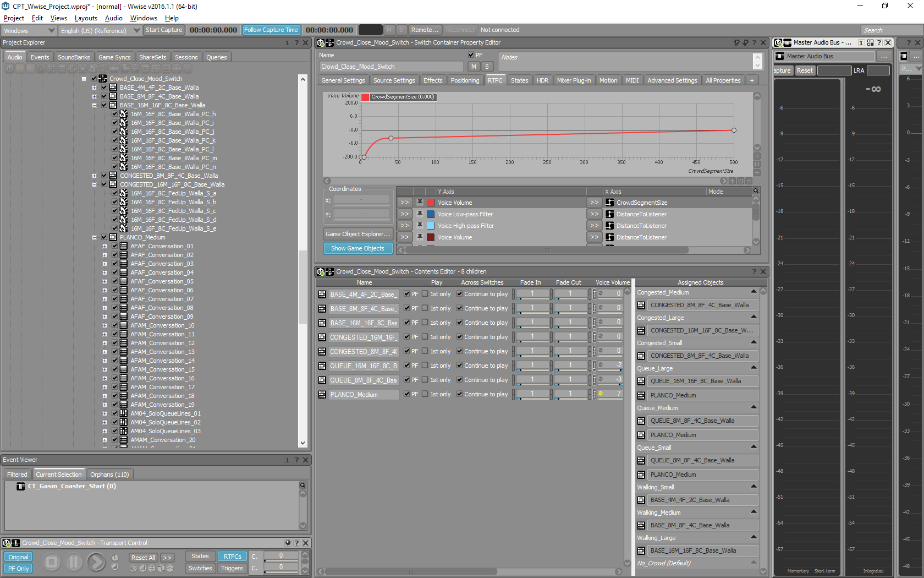
Task: Click Reset All in Transport Control
Action: (143, 558)
